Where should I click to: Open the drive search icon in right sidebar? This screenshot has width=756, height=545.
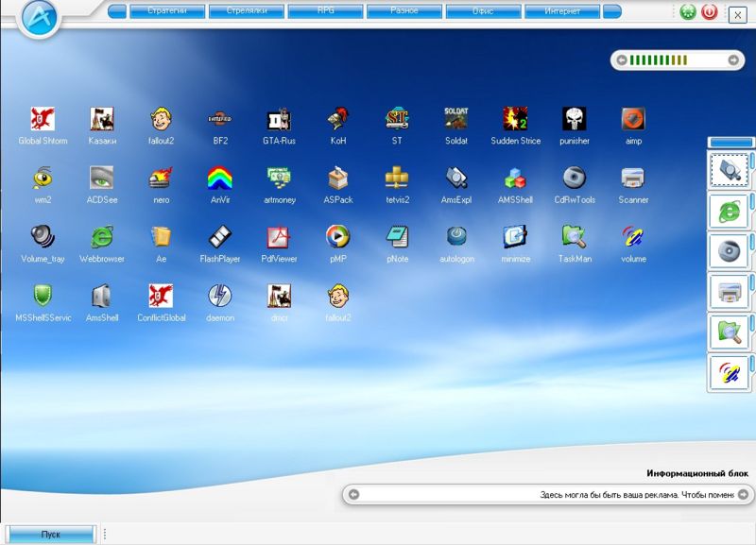[729, 170]
